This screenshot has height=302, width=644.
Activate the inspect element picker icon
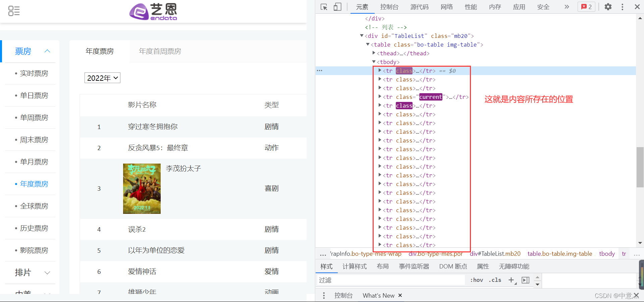[x=324, y=7]
